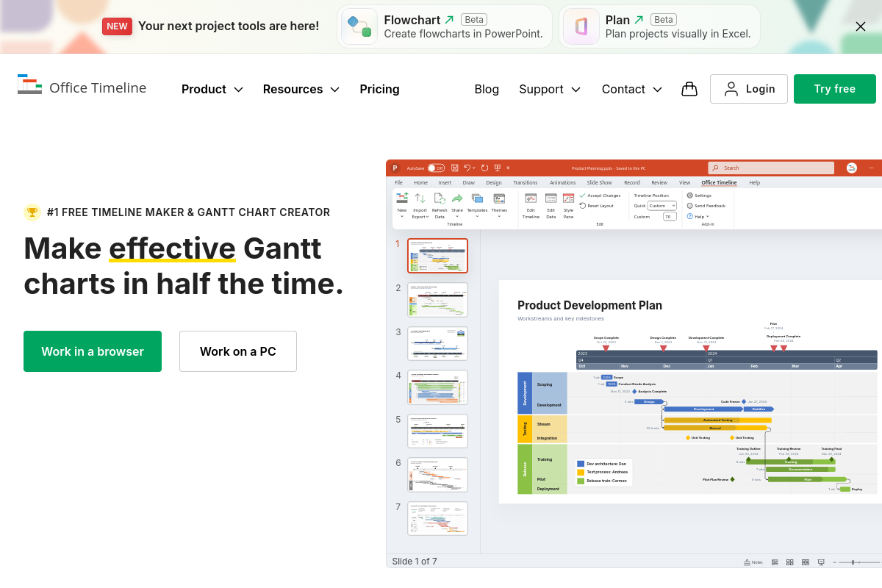Toggle AutoSave switch in PowerPoint title bar
882x588 pixels.
click(437, 168)
